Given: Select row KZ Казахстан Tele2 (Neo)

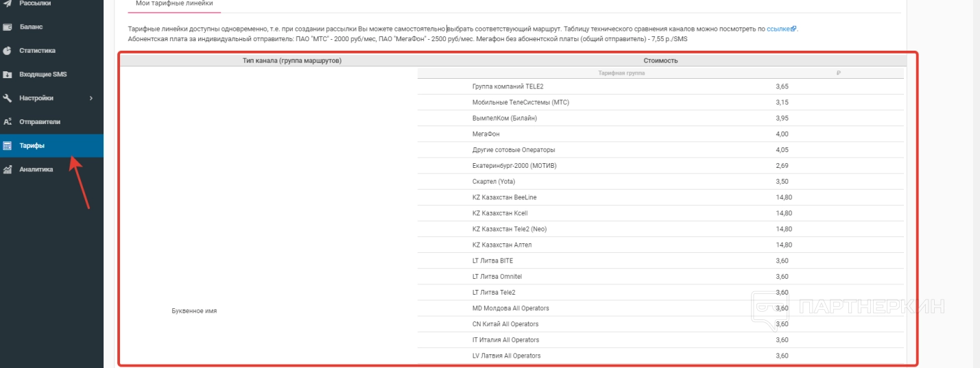Looking at the screenshot, I should 660,229.
